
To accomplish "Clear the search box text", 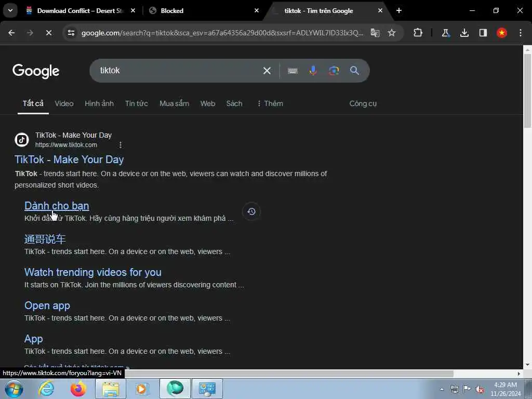I will click(x=267, y=71).
